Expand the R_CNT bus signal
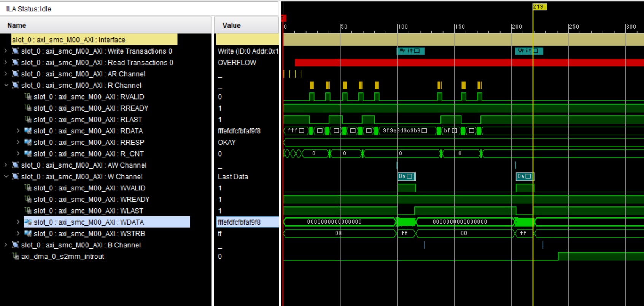644x306 pixels. point(18,154)
